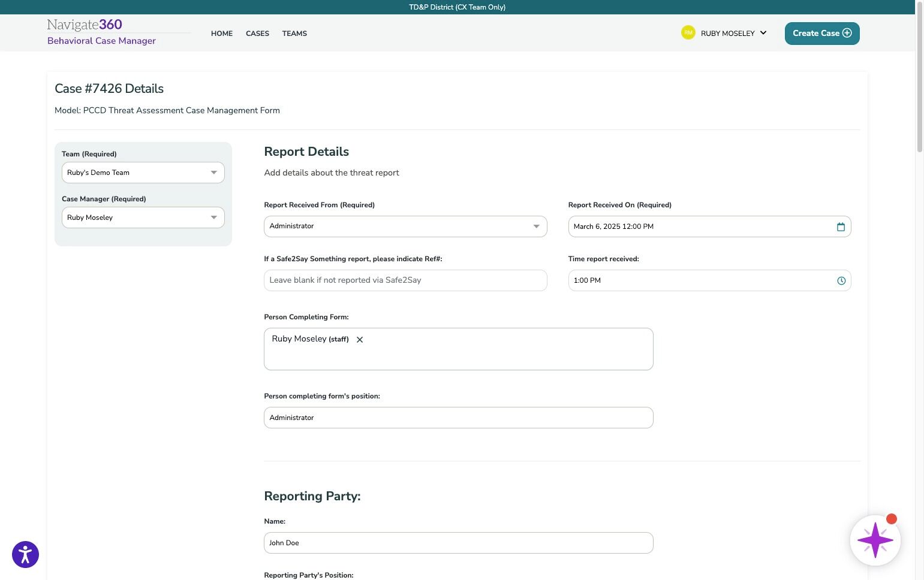Click the Reporting Party Name field
Image resolution: width=924 pixels, height=580 pixels.
point(459,543)
